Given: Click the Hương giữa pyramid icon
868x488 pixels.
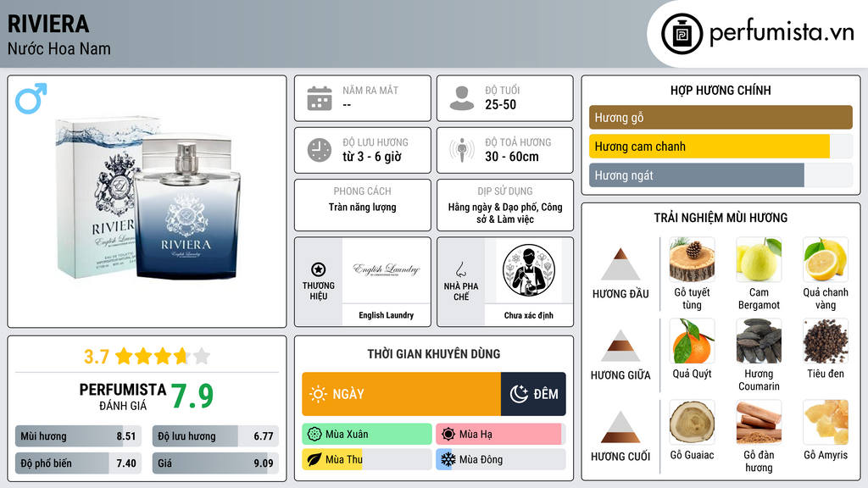Looking at the screenshot, I should click(x=620, y=346).
